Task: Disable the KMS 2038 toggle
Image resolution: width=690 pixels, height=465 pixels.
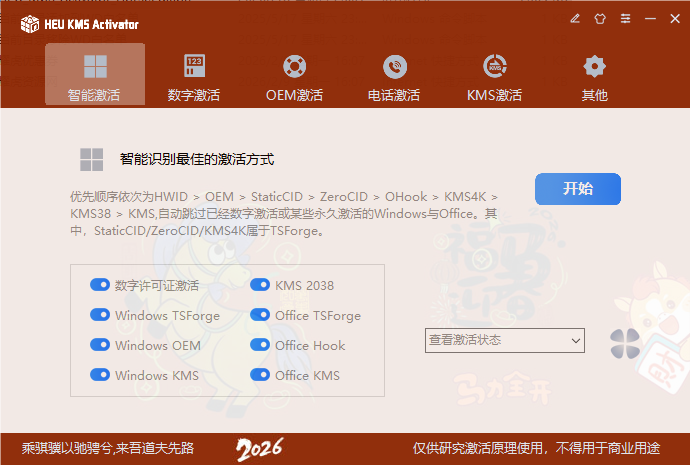Action: click(x=260, y=285)
